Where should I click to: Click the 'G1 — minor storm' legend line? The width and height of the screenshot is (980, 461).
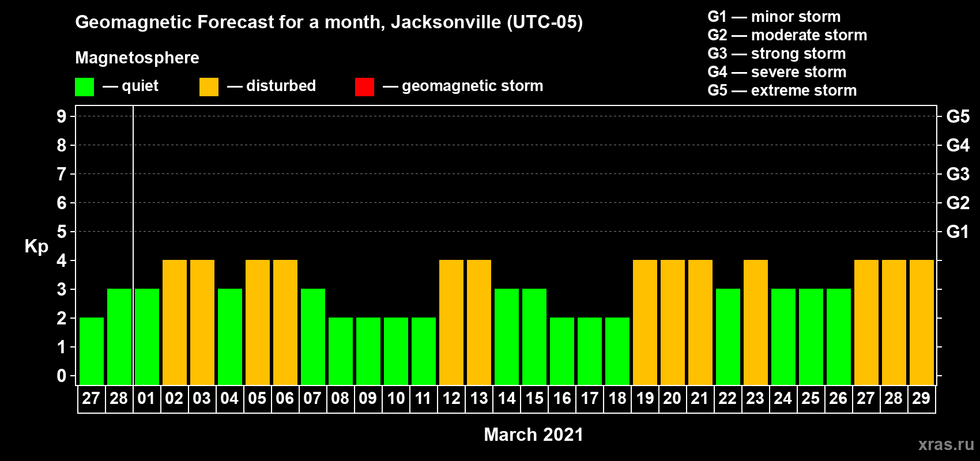click(774, 17)
